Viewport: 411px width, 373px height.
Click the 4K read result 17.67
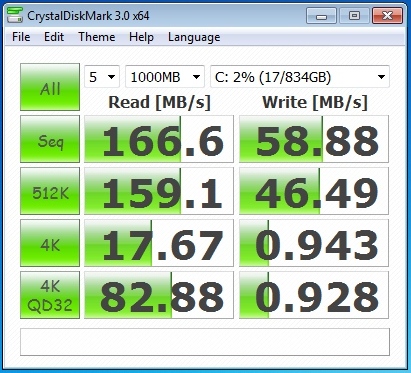(159, 243)
